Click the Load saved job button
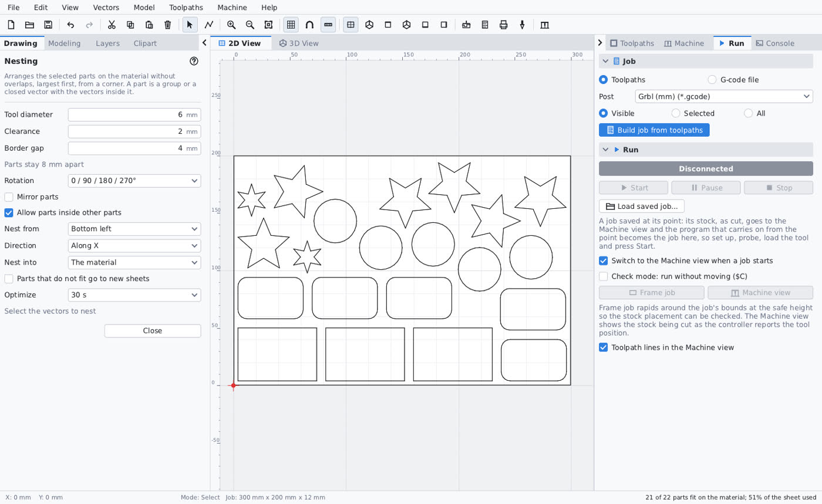The image size is (822, 504). 641,207
